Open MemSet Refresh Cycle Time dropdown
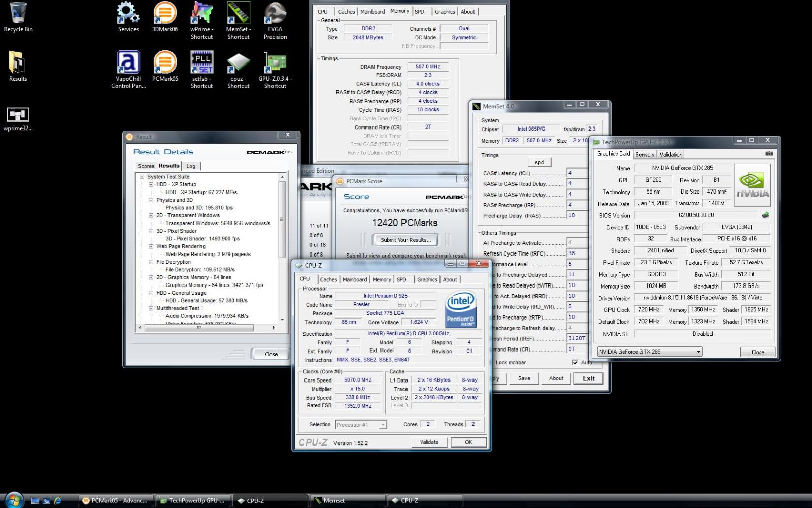 coord(577,253)
